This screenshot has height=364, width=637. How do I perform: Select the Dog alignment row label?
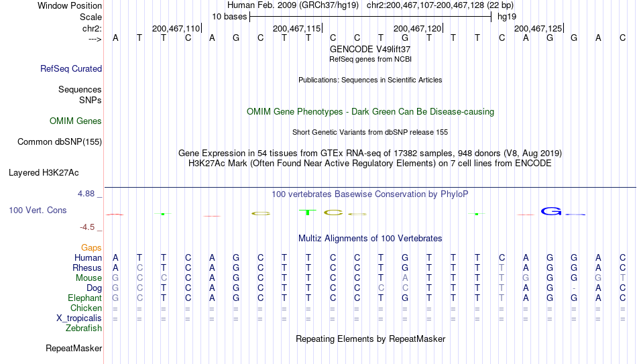click(x=94, y=288)
